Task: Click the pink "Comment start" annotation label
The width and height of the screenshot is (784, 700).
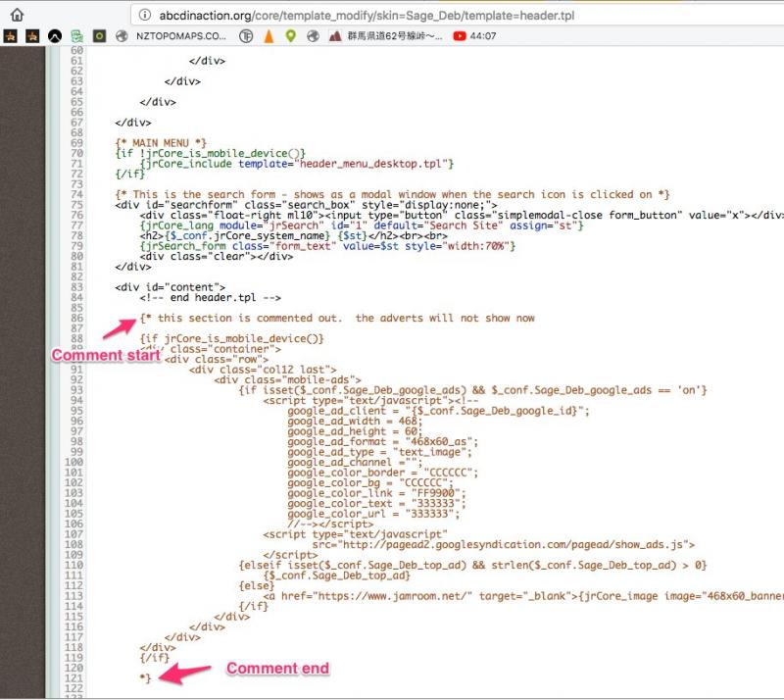Action: [x=106, y=355]
